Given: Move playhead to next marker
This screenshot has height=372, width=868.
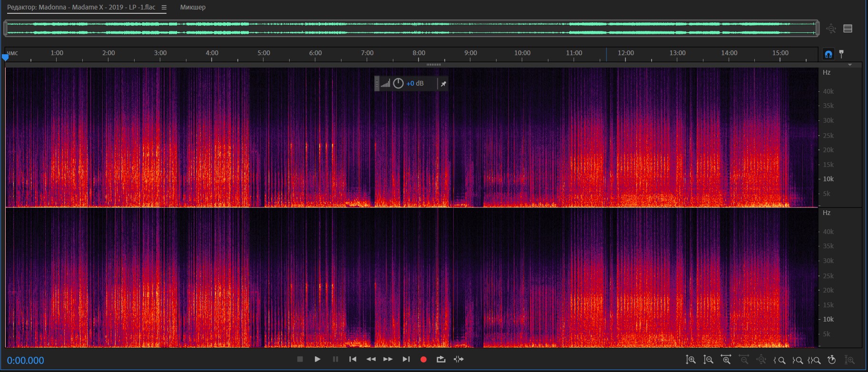Looking at the screenshot, I should [406, 359].
